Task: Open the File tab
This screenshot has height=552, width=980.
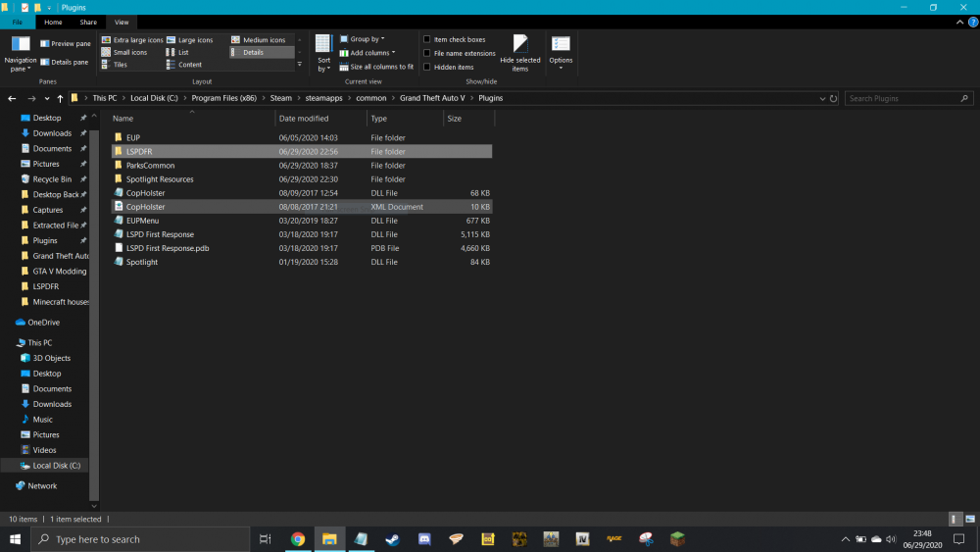Action: click(x=18, y=22)
